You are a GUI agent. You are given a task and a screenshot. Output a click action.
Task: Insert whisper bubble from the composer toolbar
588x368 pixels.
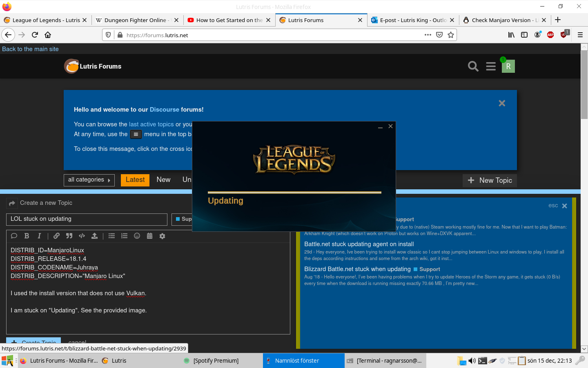pos(14,236)
